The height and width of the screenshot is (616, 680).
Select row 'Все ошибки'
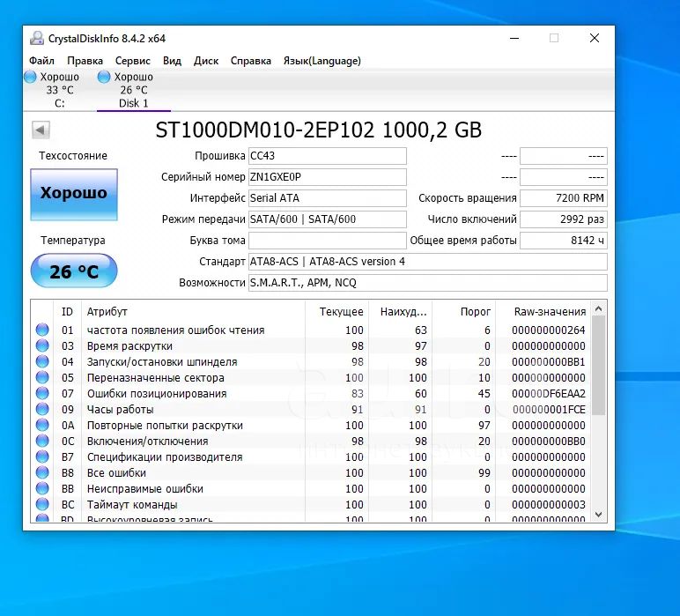pyautogui.click(x=311, y=473)
